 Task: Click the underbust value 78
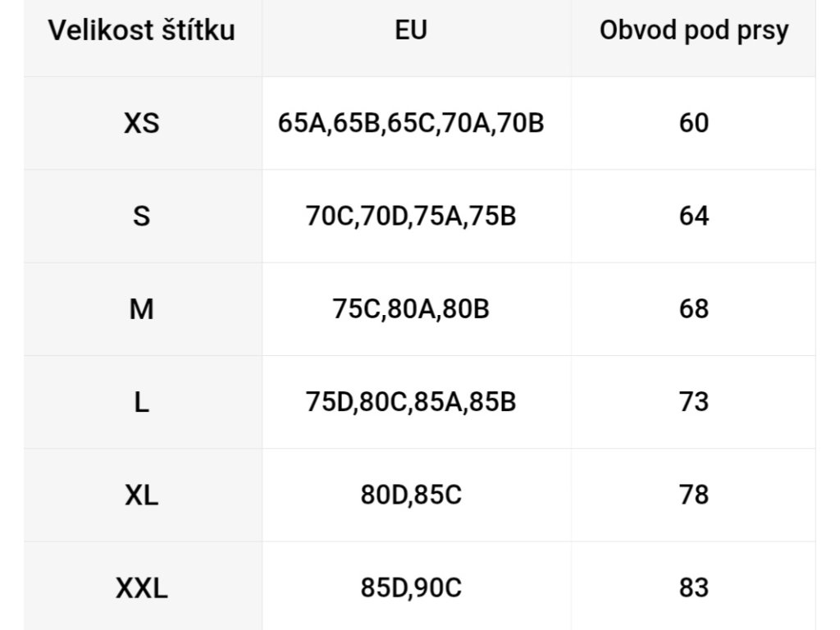coord(694,495)
